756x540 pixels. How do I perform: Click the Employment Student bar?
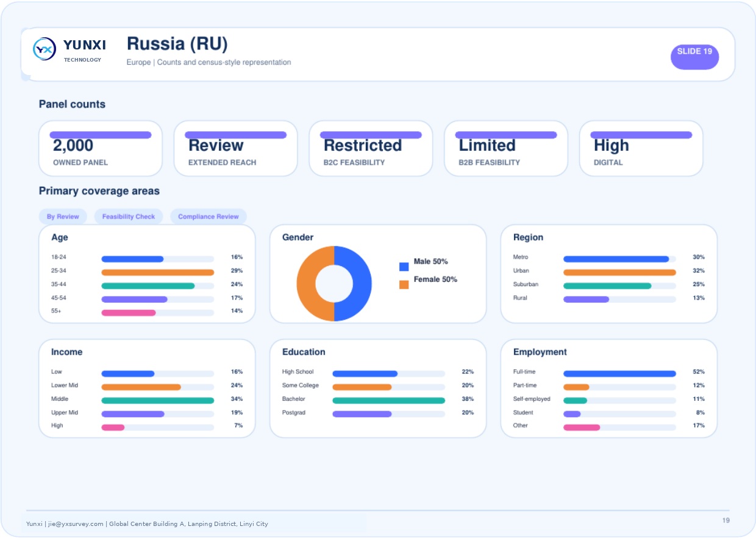(x=572, y=414)
